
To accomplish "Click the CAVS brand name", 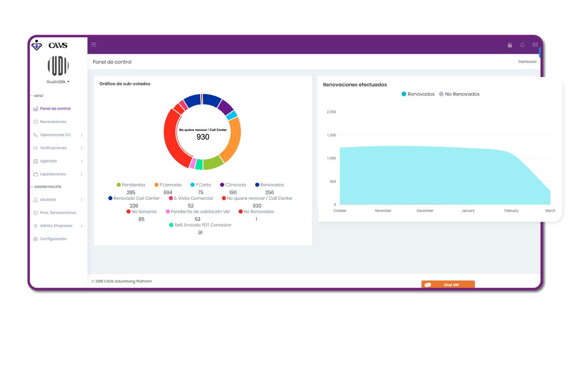I will 58,45.
